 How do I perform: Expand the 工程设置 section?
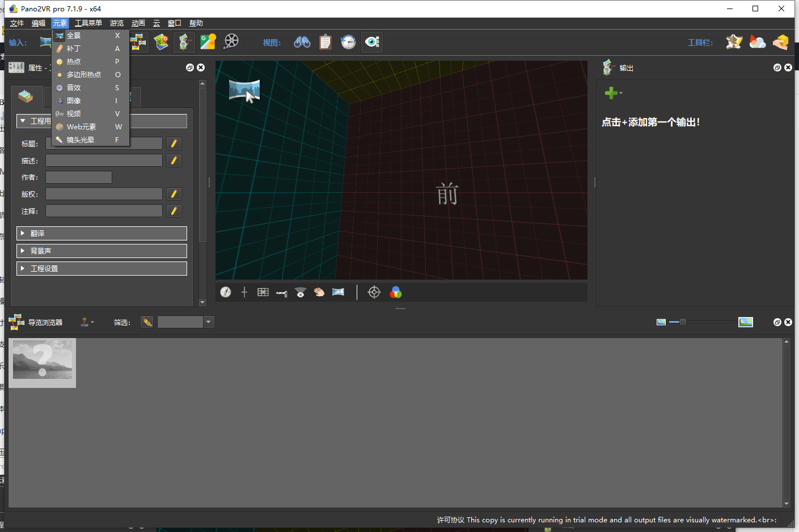pyautogui.click(x=102, y=268)
